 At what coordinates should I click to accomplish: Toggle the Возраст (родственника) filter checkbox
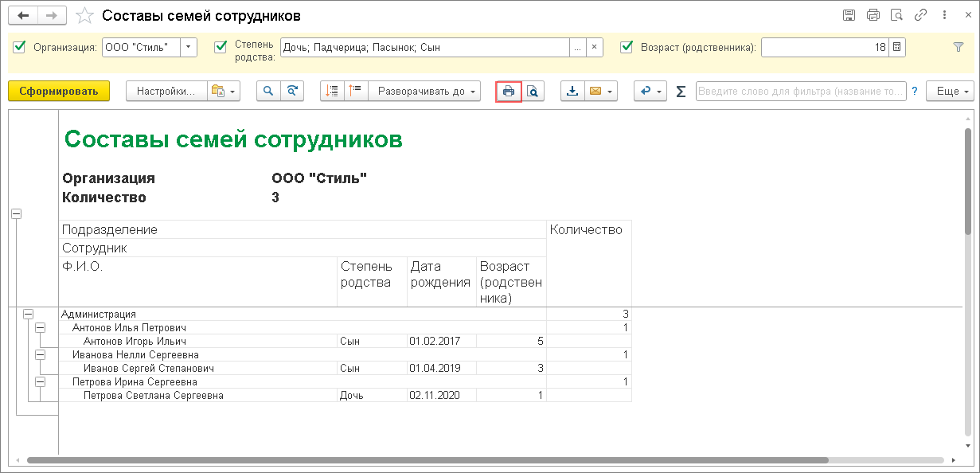click(627, 47)
